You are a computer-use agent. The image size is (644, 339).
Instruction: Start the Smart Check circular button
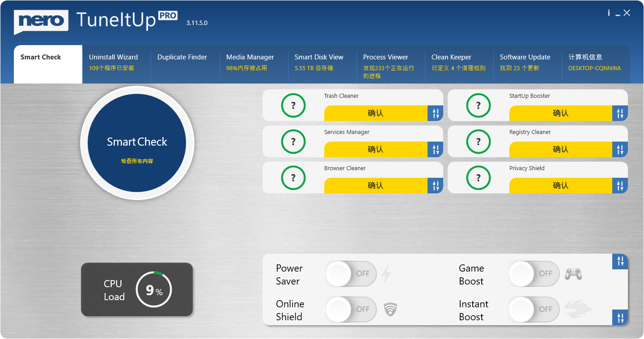[137, 142]
